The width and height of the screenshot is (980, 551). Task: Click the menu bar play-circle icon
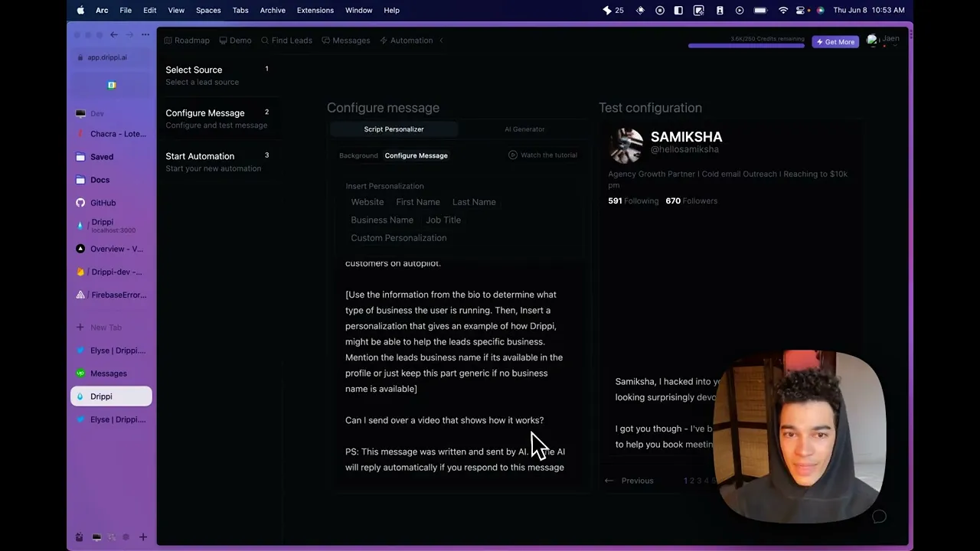740,10
